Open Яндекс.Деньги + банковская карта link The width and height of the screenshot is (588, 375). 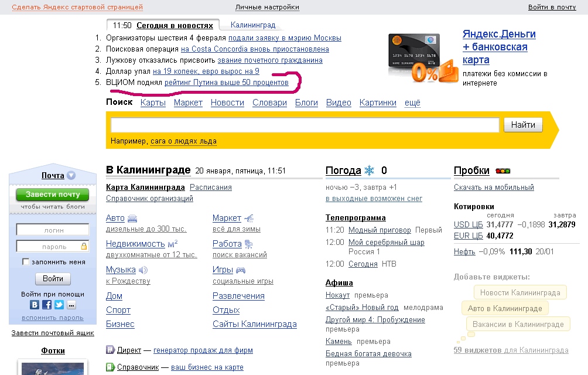(499, 47)
